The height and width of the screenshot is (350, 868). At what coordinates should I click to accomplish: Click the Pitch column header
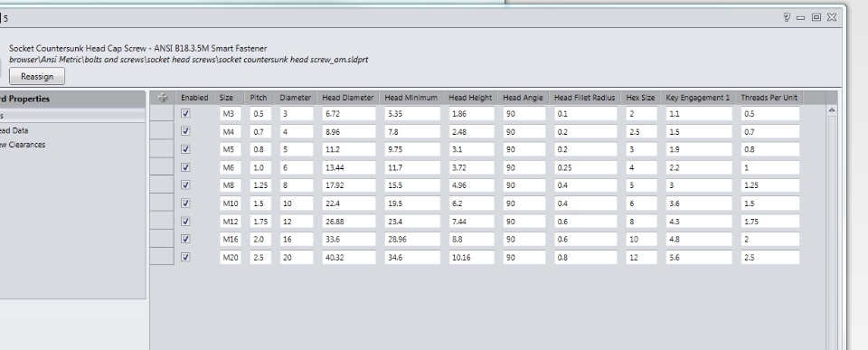coord(259,98)
